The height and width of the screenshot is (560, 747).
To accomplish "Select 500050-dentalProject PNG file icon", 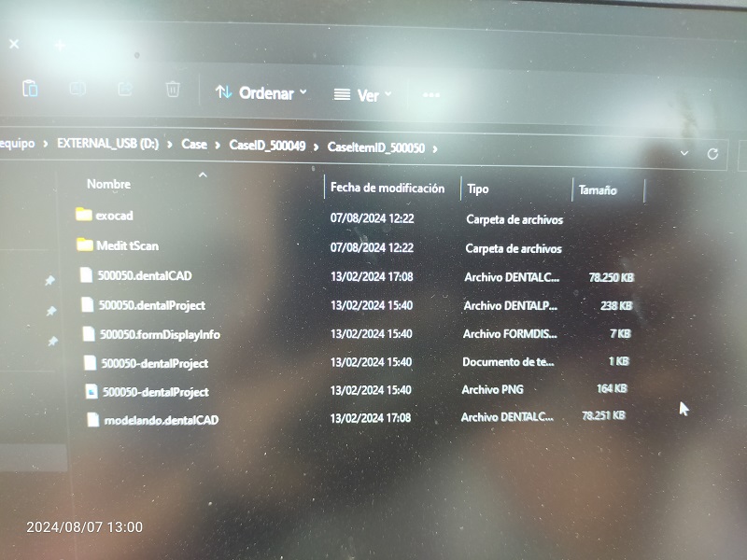I will (92, 391).
